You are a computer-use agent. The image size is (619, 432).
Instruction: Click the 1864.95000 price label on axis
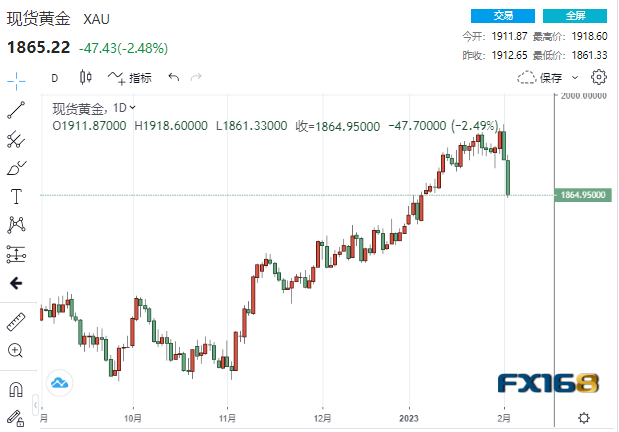583,195
